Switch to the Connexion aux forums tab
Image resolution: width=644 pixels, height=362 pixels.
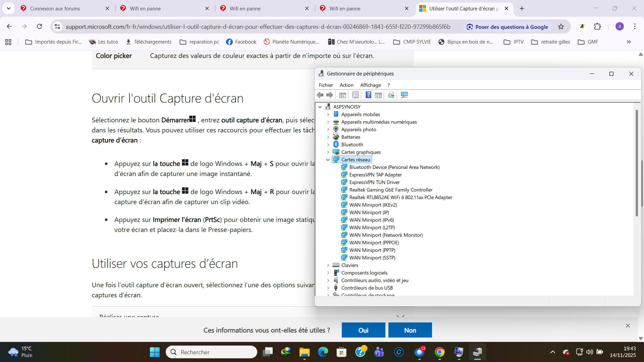point(55,9)
